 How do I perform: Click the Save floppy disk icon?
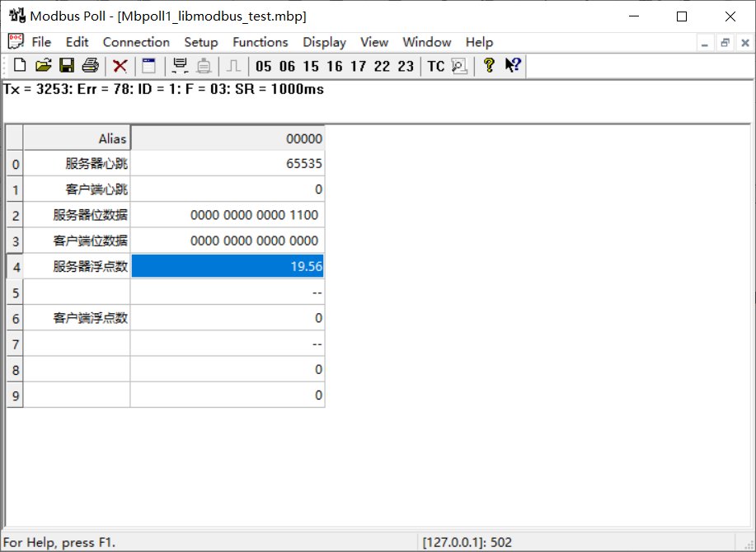pos(67,65)
